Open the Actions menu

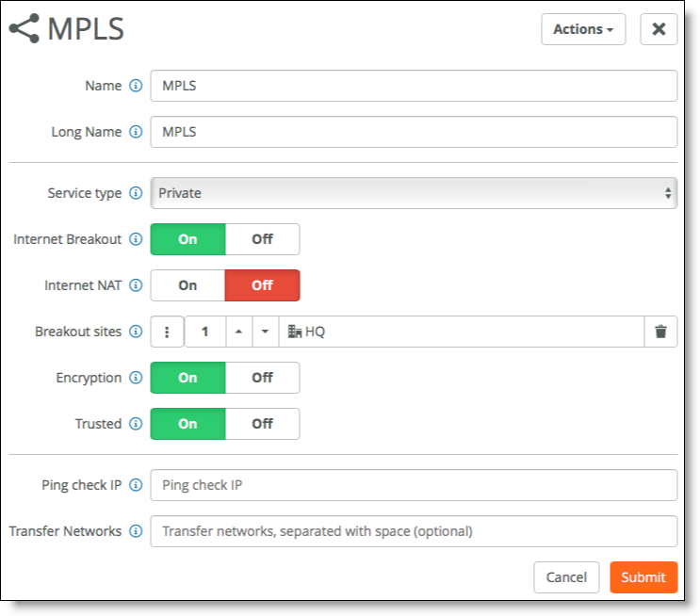[583, 29]
